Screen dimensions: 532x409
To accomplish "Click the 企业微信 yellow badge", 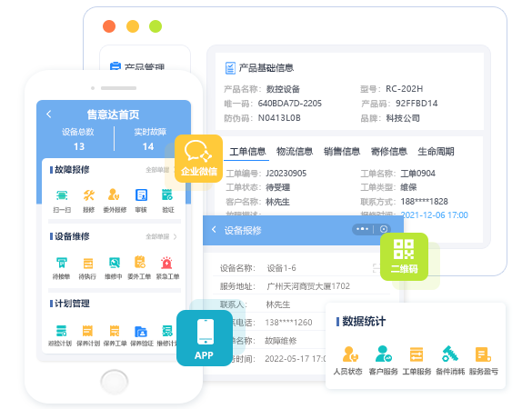I will (x=199, y=158).
